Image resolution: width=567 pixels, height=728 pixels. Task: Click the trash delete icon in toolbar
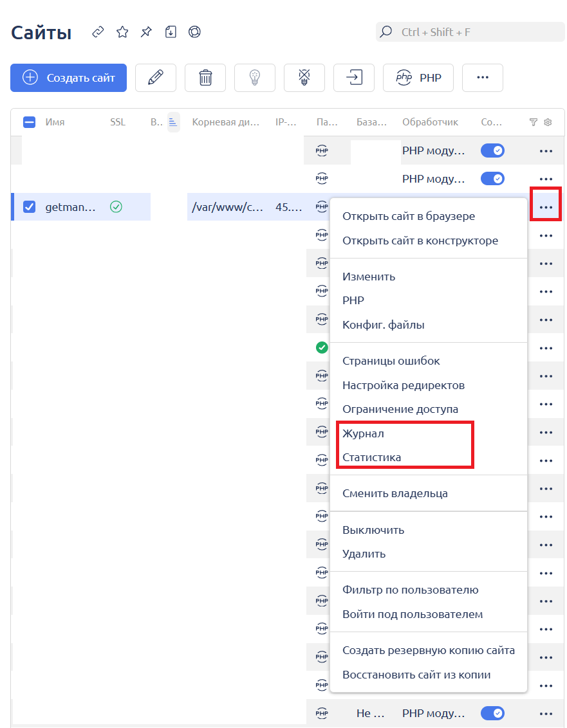[x=205, y=78]
